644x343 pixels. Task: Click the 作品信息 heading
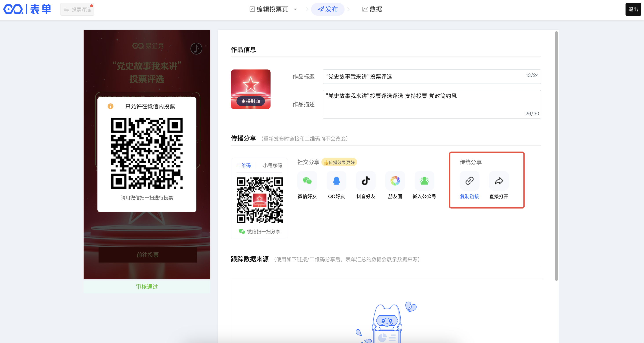point(243,49)
